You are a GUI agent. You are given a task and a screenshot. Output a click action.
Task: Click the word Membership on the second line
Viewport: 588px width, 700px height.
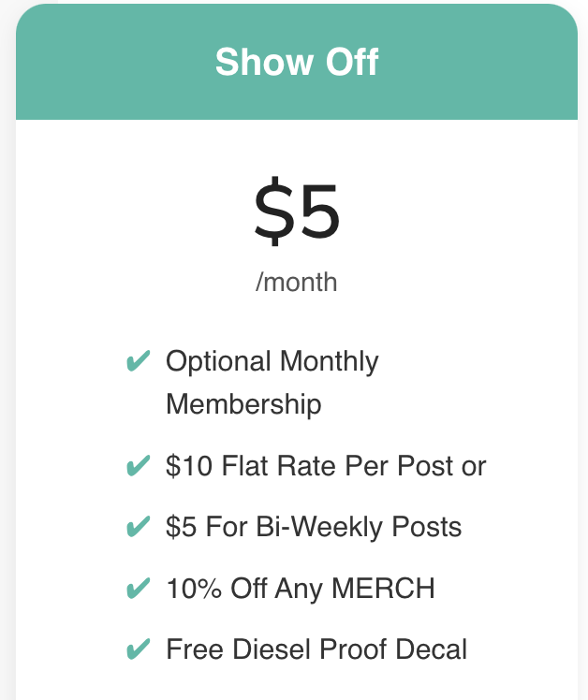tap(243, 404)
